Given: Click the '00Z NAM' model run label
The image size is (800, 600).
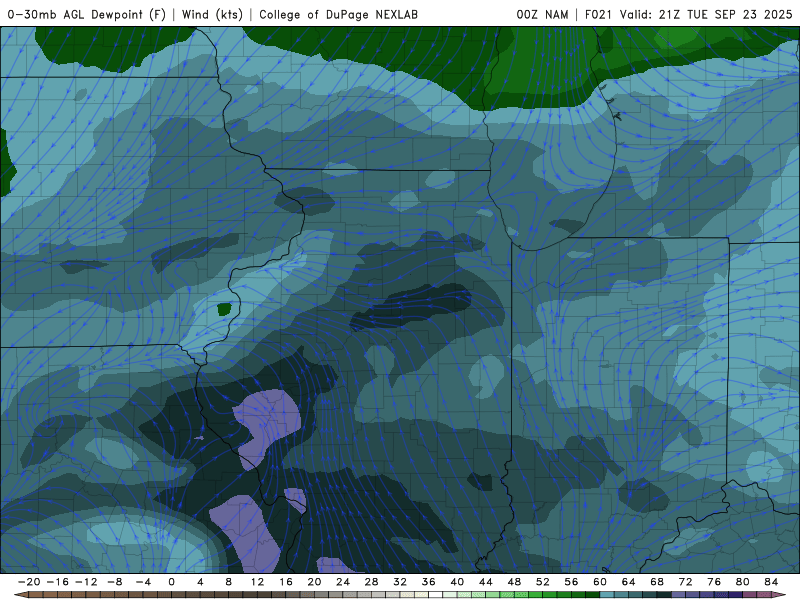Looking at the screenshot, I should coord(542,14).
